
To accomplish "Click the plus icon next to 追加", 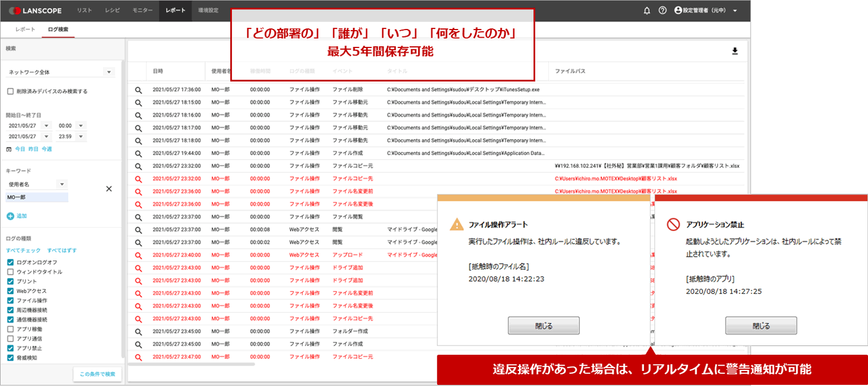I will (10, 216).
